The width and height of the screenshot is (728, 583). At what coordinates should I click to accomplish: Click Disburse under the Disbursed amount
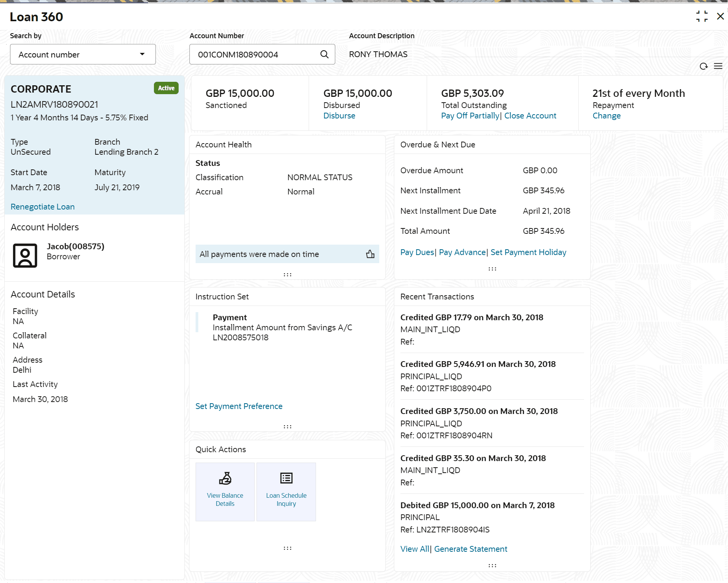pos(339,115)
